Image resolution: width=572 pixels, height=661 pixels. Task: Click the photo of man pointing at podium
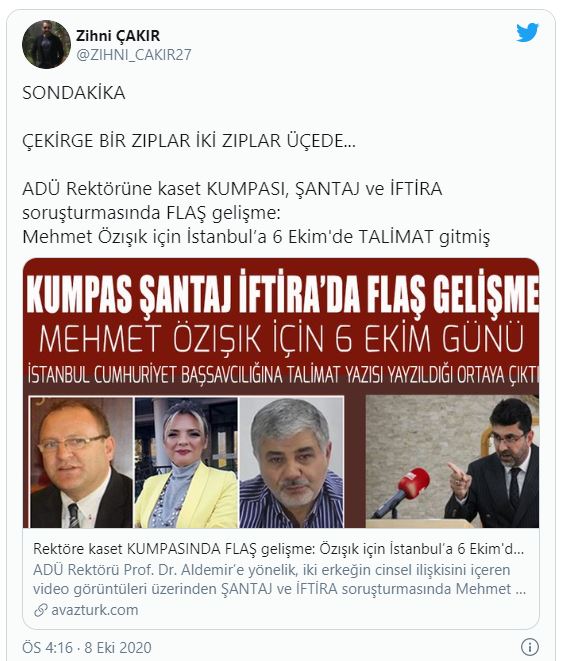(x=452, y=461)
